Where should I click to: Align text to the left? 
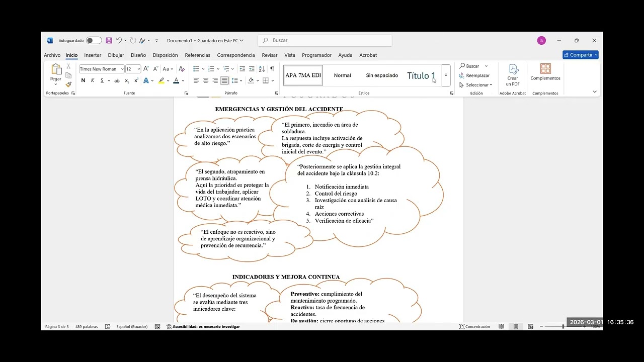196,80
